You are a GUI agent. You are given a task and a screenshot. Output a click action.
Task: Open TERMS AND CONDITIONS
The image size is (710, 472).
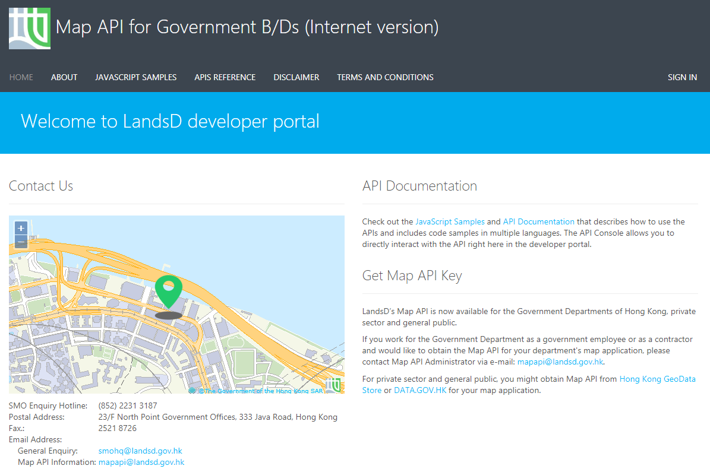pyautogui.click(x=385, y=77)
